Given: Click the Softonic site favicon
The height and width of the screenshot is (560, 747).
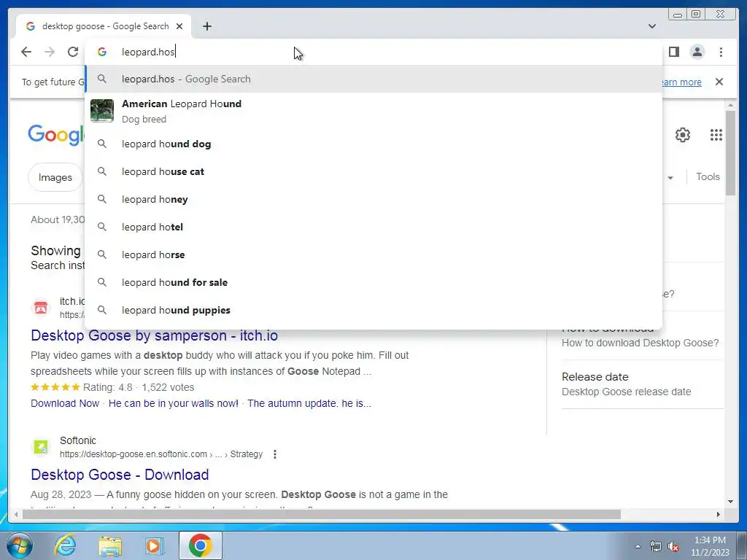Looking at the screenshot, I should click(41, 447).
